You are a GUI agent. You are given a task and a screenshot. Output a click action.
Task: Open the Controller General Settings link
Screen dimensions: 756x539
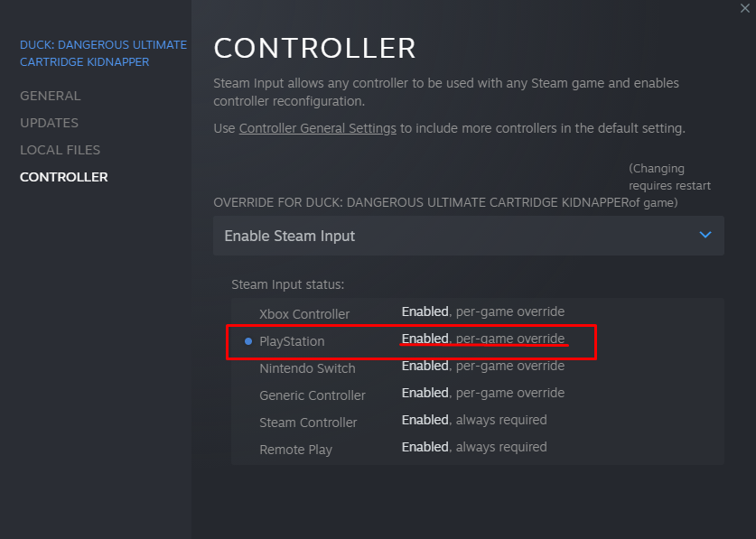click(x=317, y=128)
